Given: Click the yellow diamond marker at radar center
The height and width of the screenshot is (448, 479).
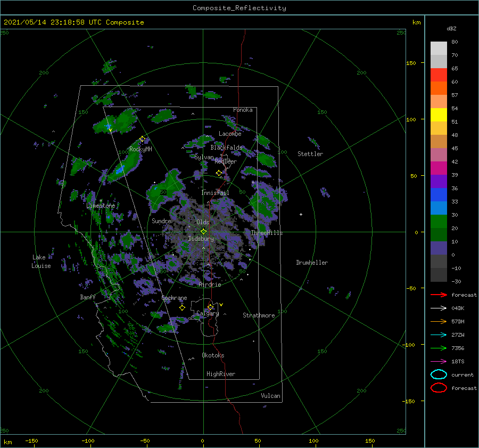Looking at the screenshot, I should 203,232.
